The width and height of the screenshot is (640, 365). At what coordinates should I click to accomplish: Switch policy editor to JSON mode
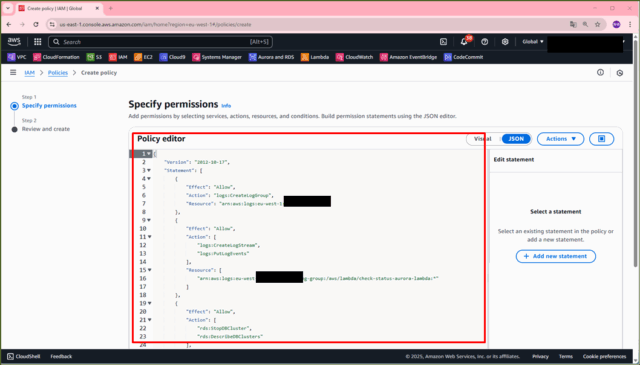coord(516,139)
